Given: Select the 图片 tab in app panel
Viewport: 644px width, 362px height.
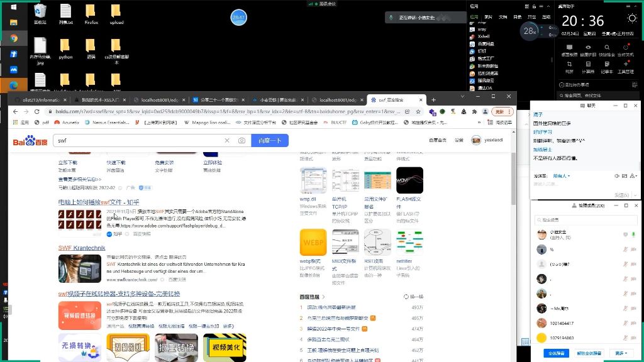Looking at the screenshot, I should click(x=488, y=17).
